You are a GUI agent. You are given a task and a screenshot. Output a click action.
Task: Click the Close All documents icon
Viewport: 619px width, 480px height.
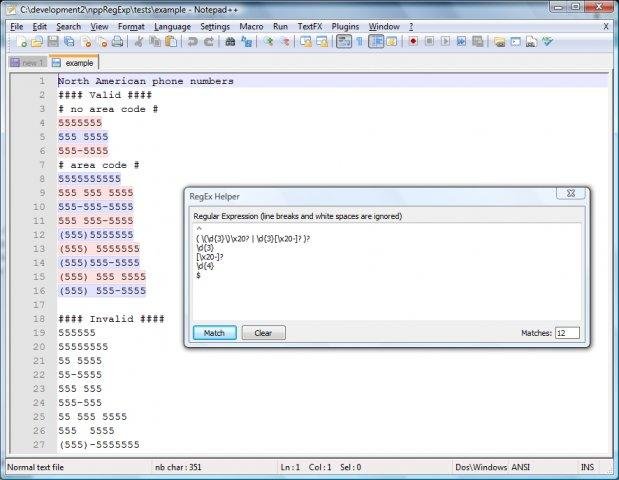102,41
